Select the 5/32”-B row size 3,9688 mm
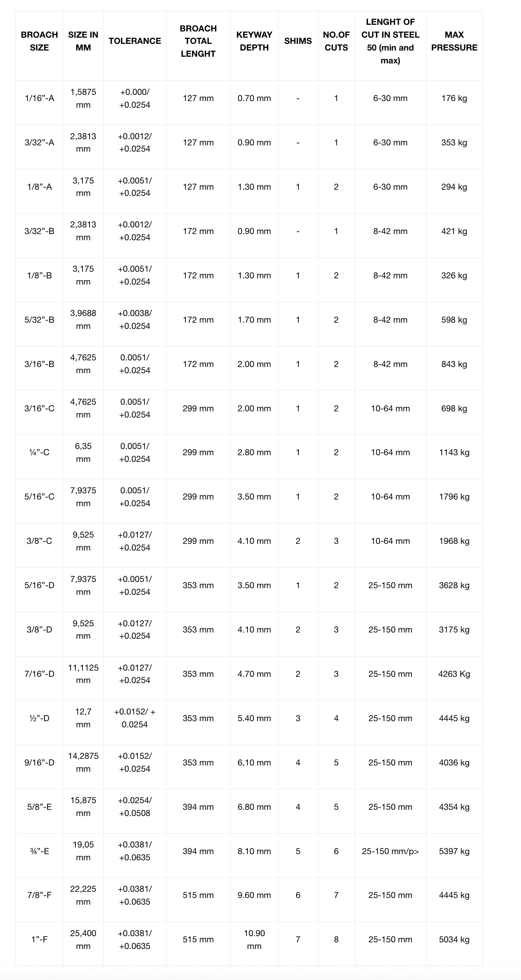The height and width of the screenshot is (980, 521). point(83,320)
